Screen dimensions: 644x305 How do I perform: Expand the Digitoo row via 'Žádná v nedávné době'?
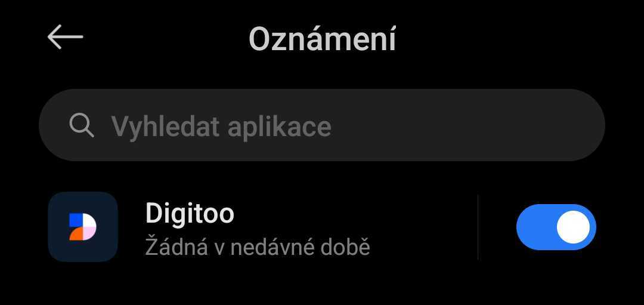click(258, 247)
